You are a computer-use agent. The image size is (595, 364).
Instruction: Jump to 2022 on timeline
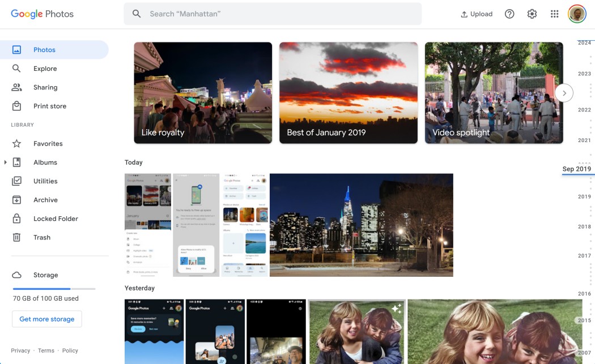(x=584, y=110)
